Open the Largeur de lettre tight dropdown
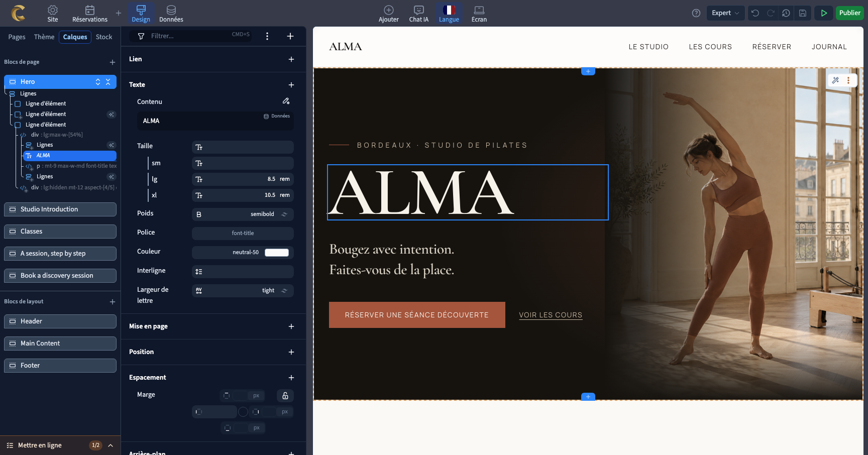 click(243, 291)
